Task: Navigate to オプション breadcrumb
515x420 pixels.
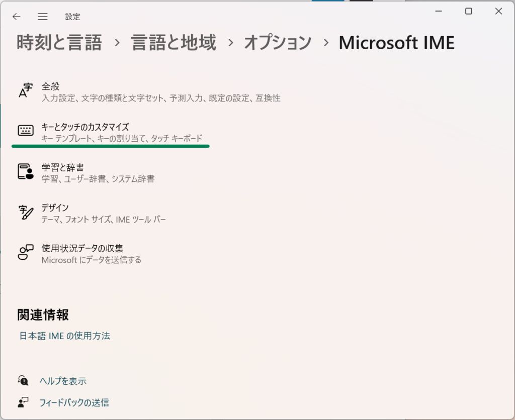Action: tap(278, 43)
